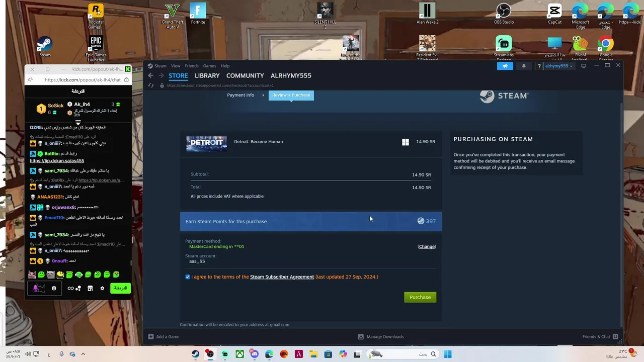Open Xbox app from taskbar

click(239, 354)
